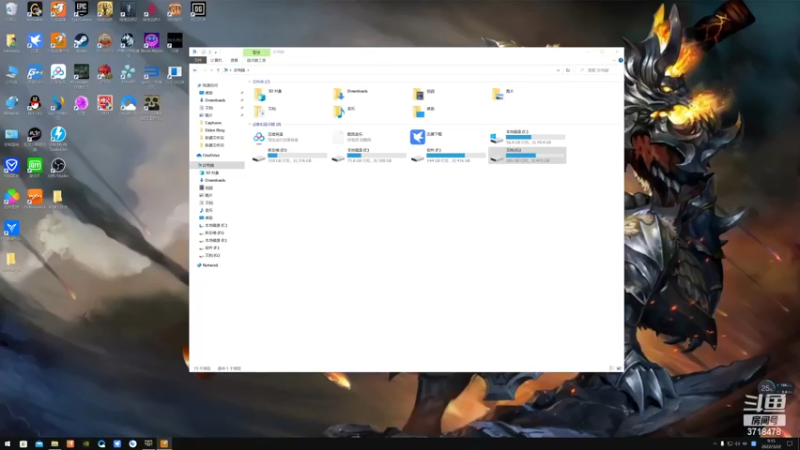Viewport: 800px width, 450px height.
Task: Open the Videos folder in main pane
Action: click(424, 94)
